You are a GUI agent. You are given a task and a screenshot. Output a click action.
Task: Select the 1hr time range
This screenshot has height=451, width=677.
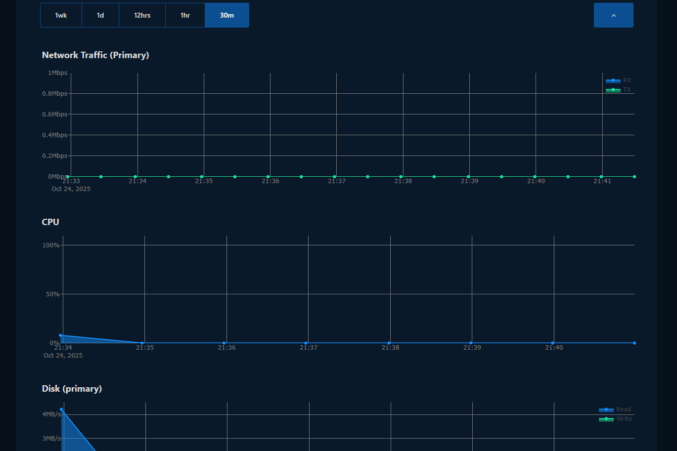pyautogui.click(x=185, y=15)
